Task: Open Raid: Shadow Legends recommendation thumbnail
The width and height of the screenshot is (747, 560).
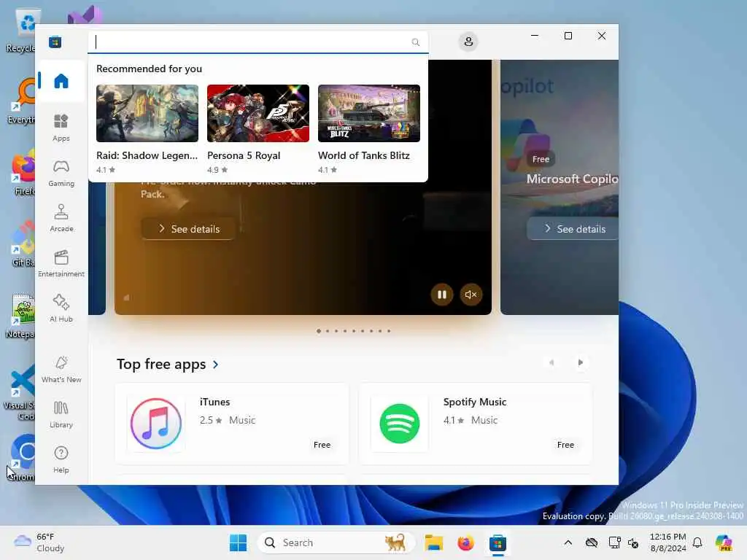Action: 147,113
